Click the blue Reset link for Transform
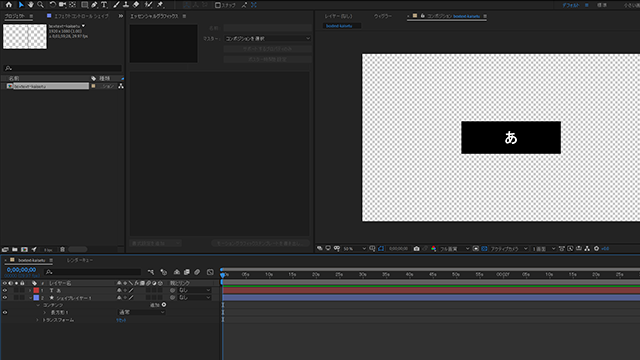 click(121, 320)
